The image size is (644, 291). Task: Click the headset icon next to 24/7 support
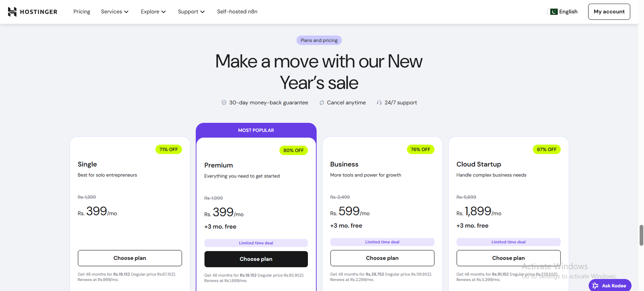tap(379, 103)
